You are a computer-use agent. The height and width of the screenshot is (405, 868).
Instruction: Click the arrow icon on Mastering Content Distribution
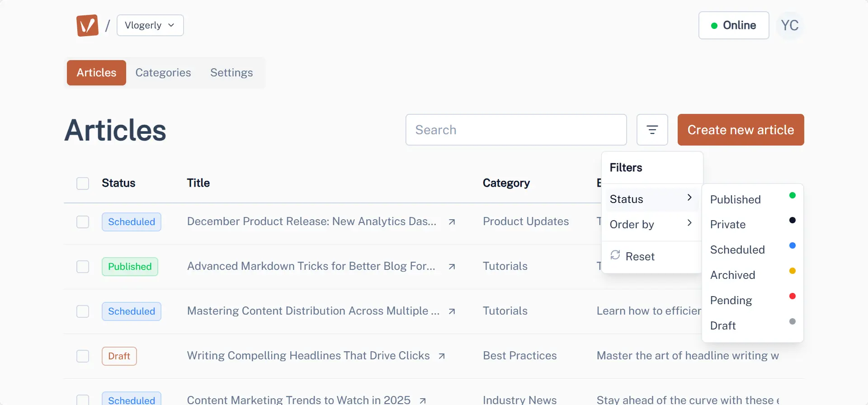point(452,311)
